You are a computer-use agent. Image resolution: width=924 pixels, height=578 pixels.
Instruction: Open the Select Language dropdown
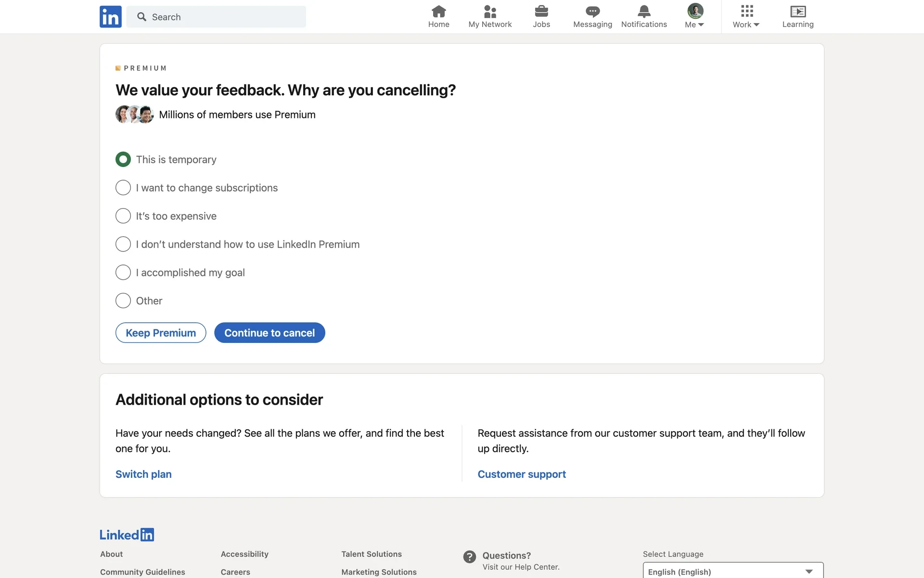point(733,571)
